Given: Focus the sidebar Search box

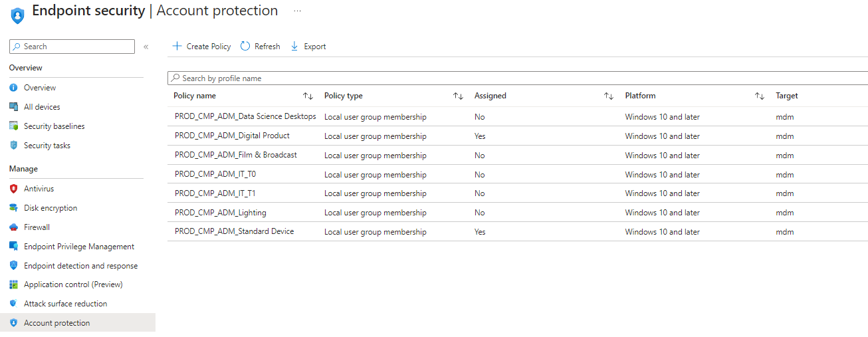Looking at the screenshot, I should (72, 47).
